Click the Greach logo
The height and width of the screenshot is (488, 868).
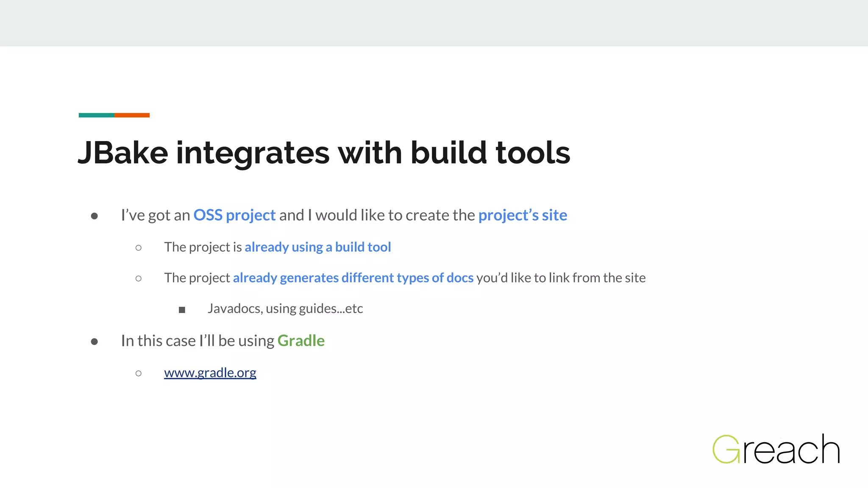pos(776,449)
